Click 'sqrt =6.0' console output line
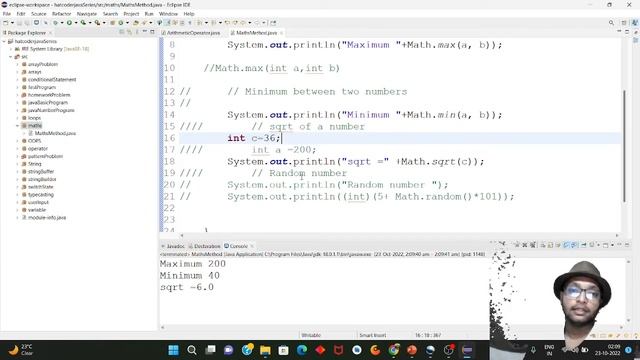640x360 pixels. click(187, 287)
